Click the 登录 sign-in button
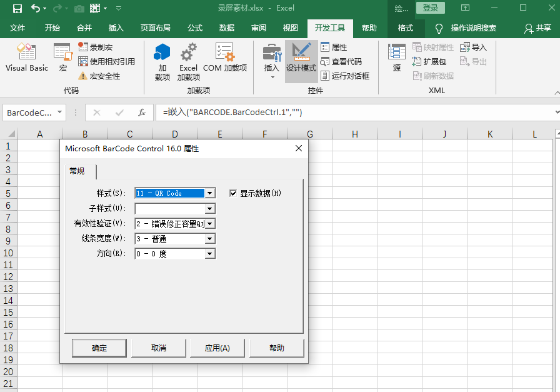The width and height of the screenshot is (560, 392). pyautogui.click(x=431, y=8)
